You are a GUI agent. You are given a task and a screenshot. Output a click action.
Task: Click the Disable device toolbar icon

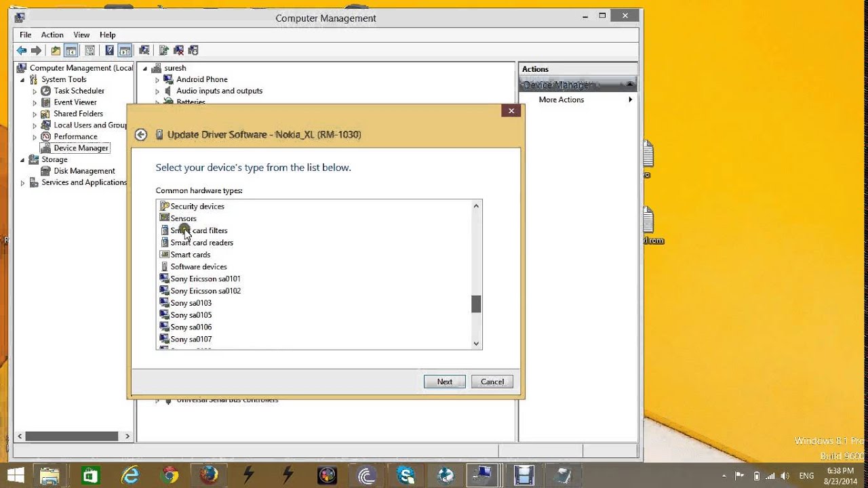(193, 50)
